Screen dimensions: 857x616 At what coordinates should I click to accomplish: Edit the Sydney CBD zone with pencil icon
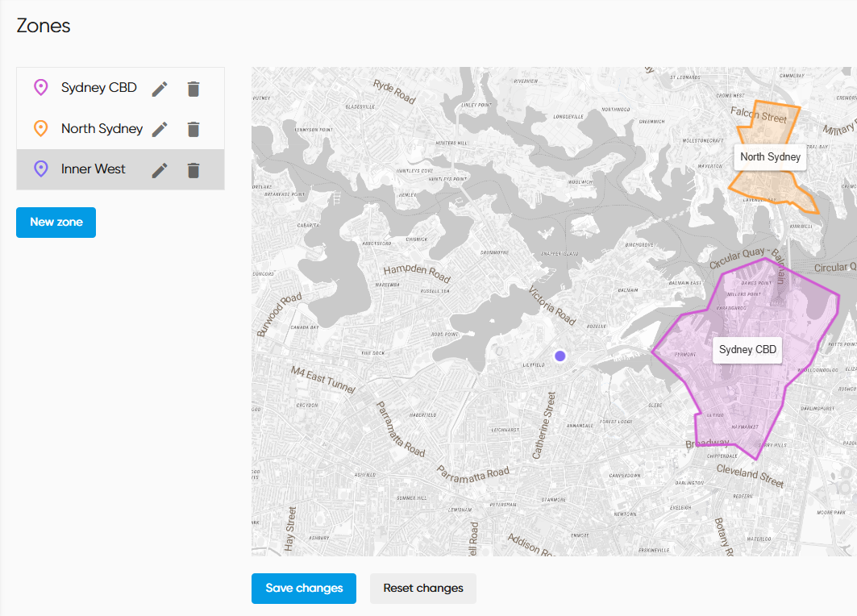(160, 88)
